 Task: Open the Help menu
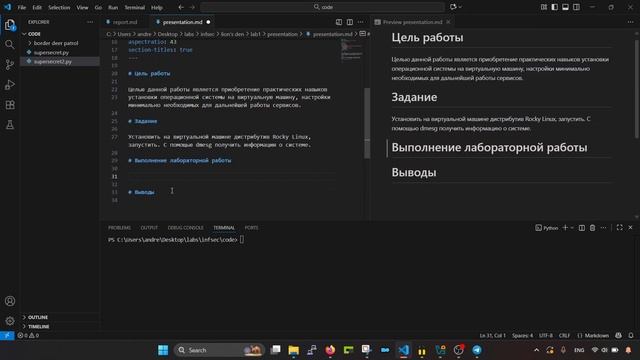click(x=157, y=7)
